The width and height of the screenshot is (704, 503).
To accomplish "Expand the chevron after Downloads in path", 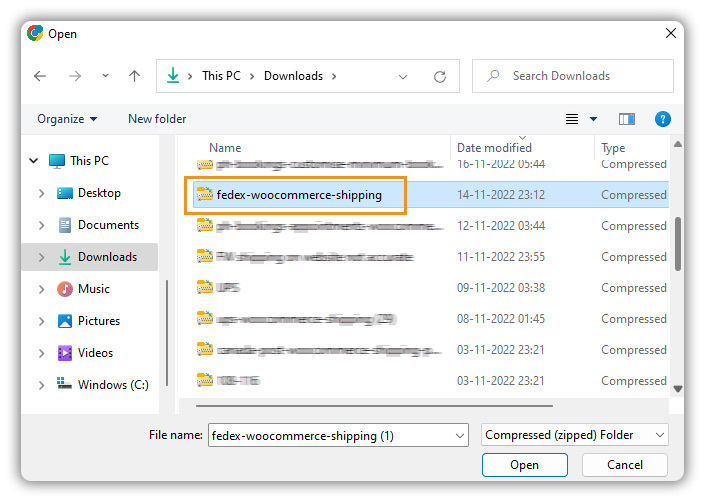I will click(x=334, y=76).
